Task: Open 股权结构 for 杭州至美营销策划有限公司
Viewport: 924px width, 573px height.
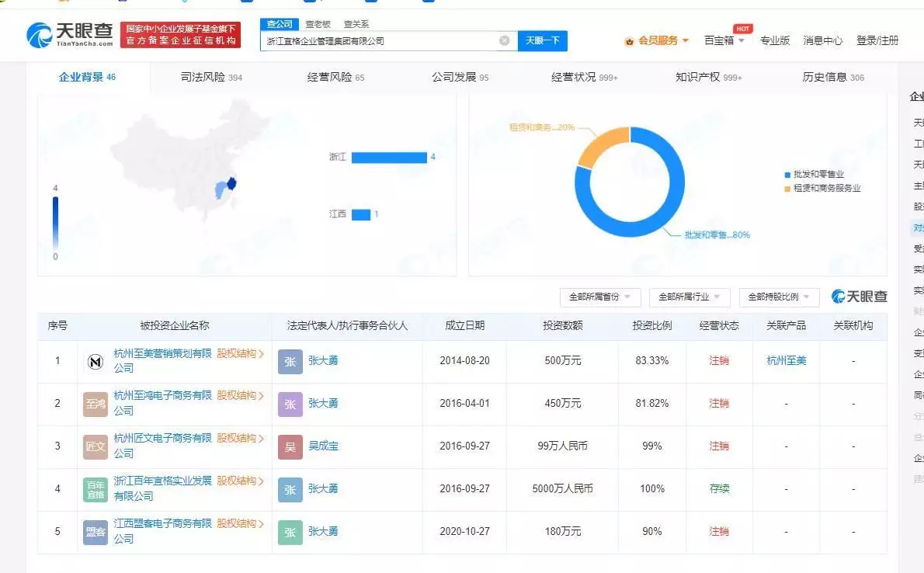Action: (240, 354)
